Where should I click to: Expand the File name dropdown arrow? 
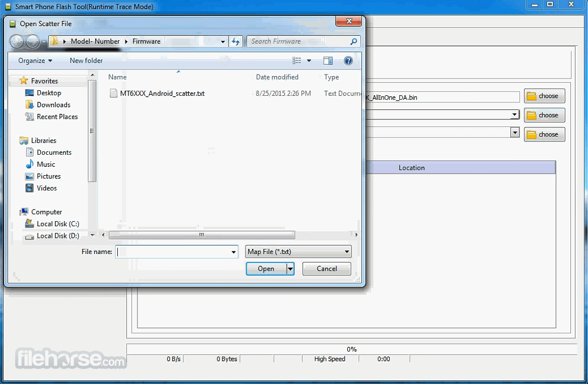(233, 252)
